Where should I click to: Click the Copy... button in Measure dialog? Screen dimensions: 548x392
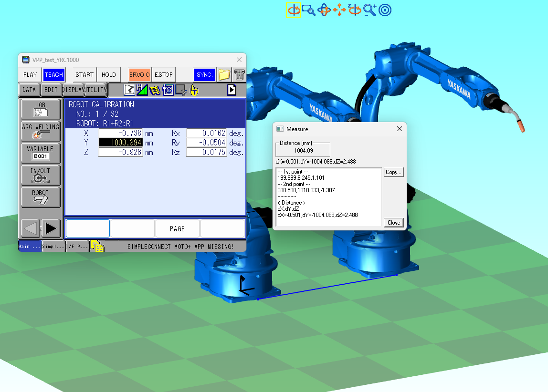point(393,172)
